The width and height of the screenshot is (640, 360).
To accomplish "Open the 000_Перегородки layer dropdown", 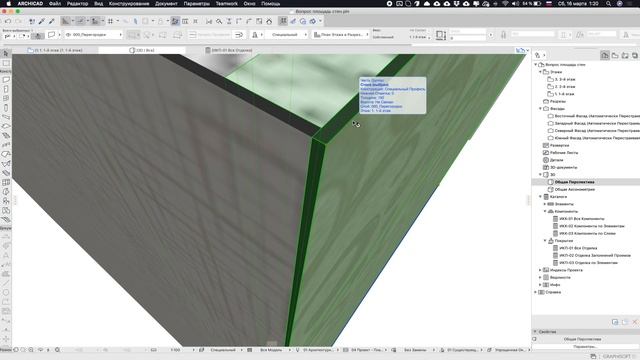I will [x=93, y=35].
